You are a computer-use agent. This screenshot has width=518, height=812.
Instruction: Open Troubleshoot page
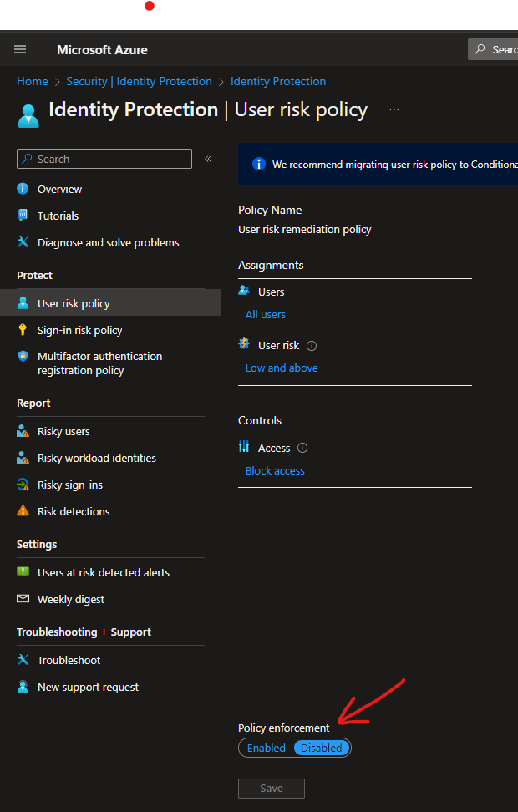click(69, 660)
